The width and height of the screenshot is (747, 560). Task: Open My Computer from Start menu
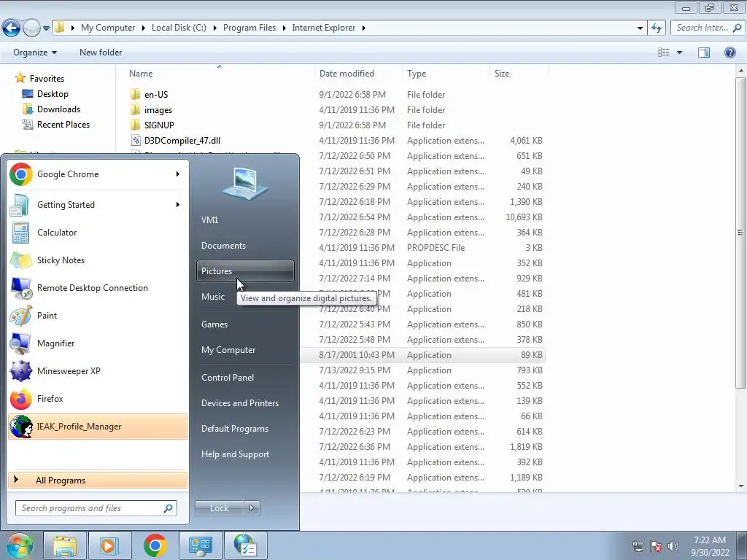(x=245, y=350)
